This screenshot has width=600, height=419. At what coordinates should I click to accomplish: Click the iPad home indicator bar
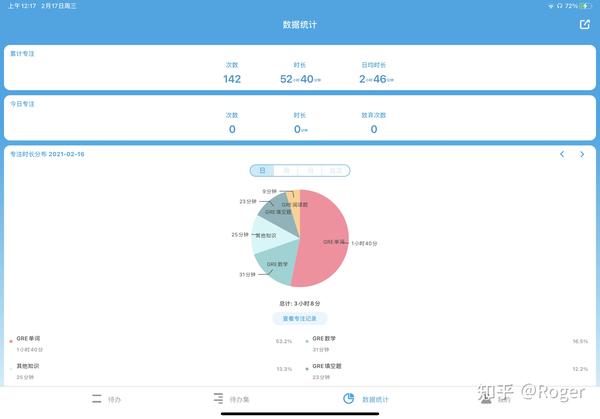pyautogui.click(x=300, y=414)
